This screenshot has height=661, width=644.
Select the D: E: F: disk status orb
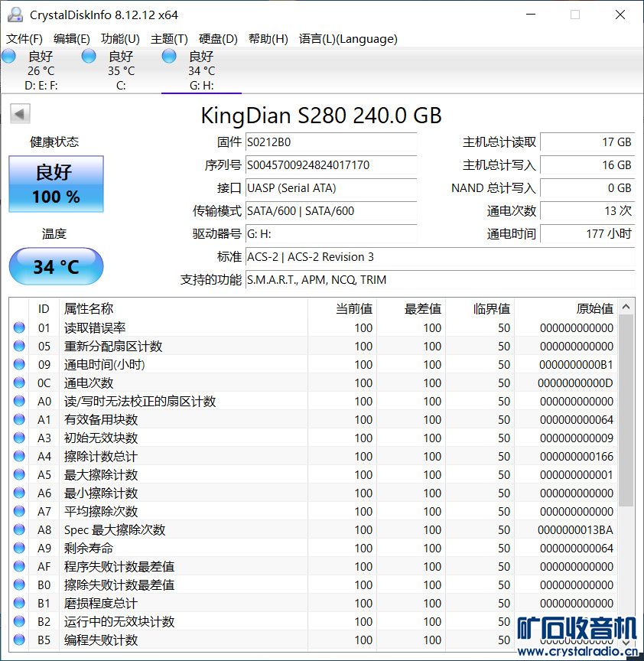(9, 56)
